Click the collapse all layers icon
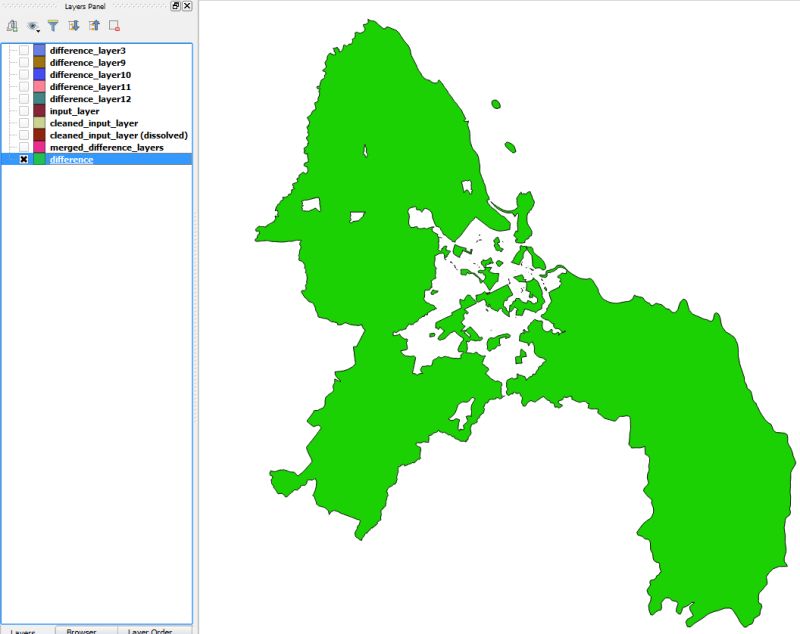This screenshot has height=634, width=800. point(96,26)
